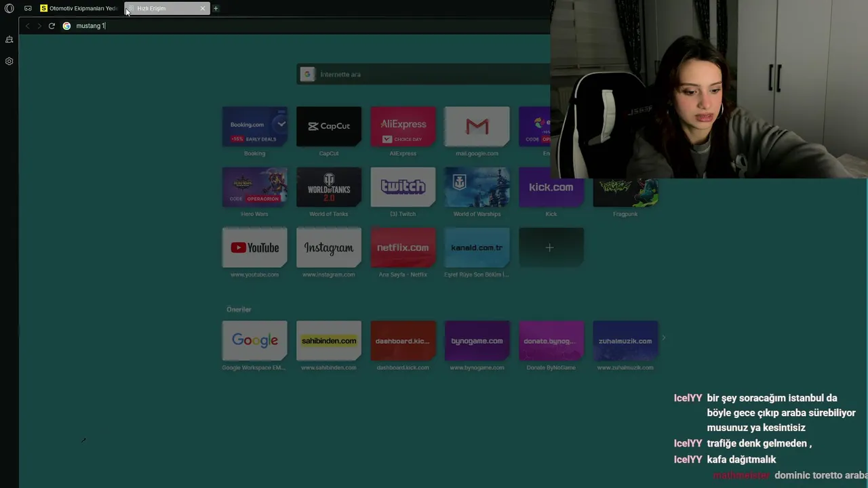Open a new tab with the plus button
This screenshot has height=488, width=868.
point(216,8)
